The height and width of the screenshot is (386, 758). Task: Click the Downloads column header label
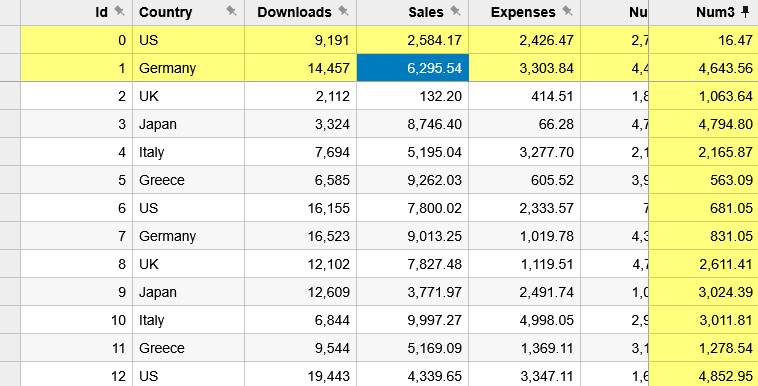click(x=294, y=12)
